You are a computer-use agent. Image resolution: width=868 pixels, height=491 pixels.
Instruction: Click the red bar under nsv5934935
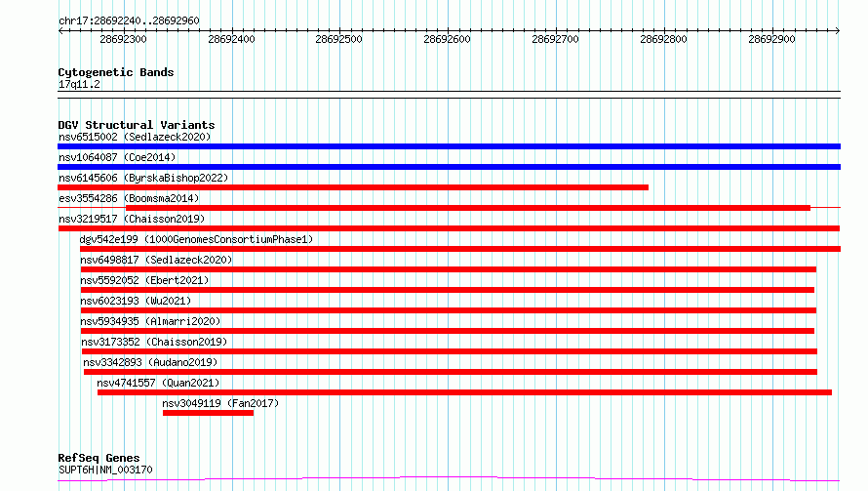pyautogui.click(x=448, y=331)
